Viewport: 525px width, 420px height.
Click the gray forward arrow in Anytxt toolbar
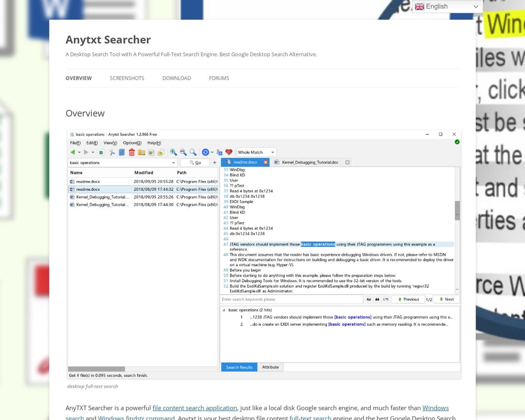(86, 152)
